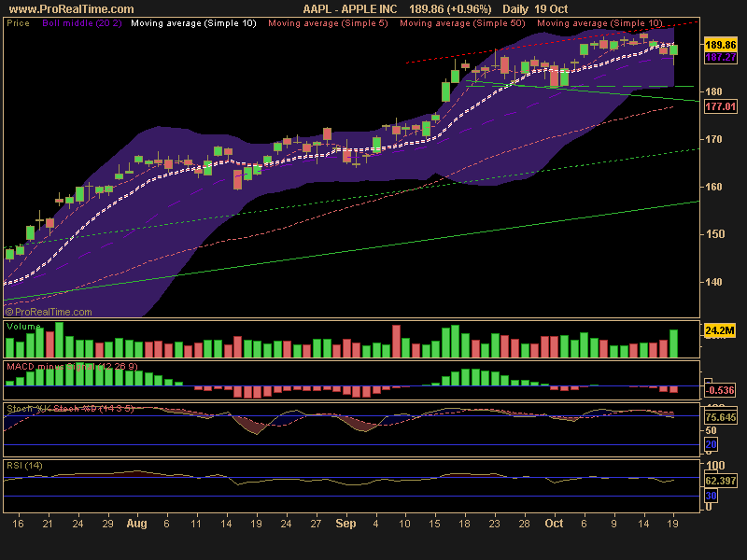Click the stochastic 20 level tag
The width and height of the screenshot is (747, 560).
point(711,444)
